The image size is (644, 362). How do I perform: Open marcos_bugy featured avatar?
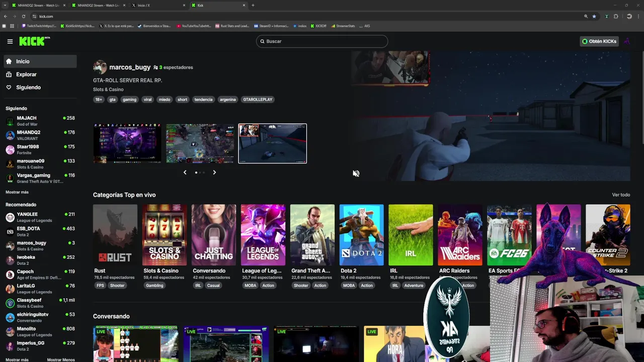coord(100,67)
